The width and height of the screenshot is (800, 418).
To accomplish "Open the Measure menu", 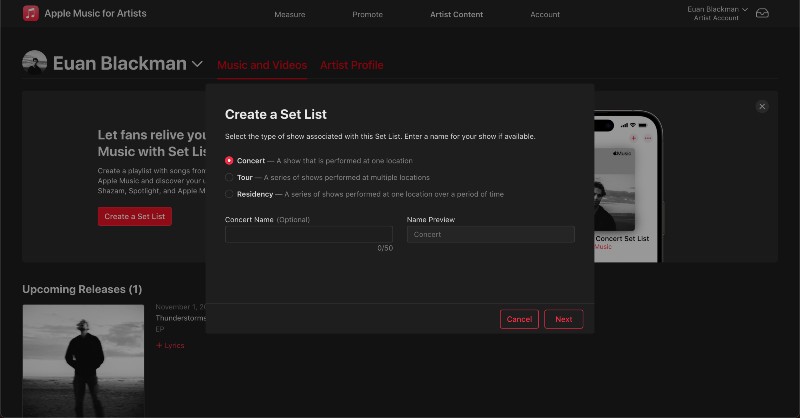I will tap(290, 14).
